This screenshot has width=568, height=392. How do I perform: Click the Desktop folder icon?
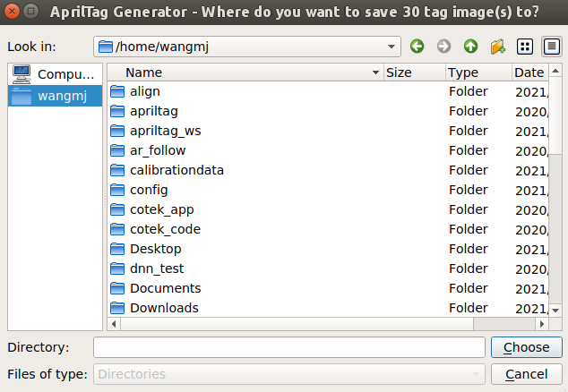pos(117,249)
